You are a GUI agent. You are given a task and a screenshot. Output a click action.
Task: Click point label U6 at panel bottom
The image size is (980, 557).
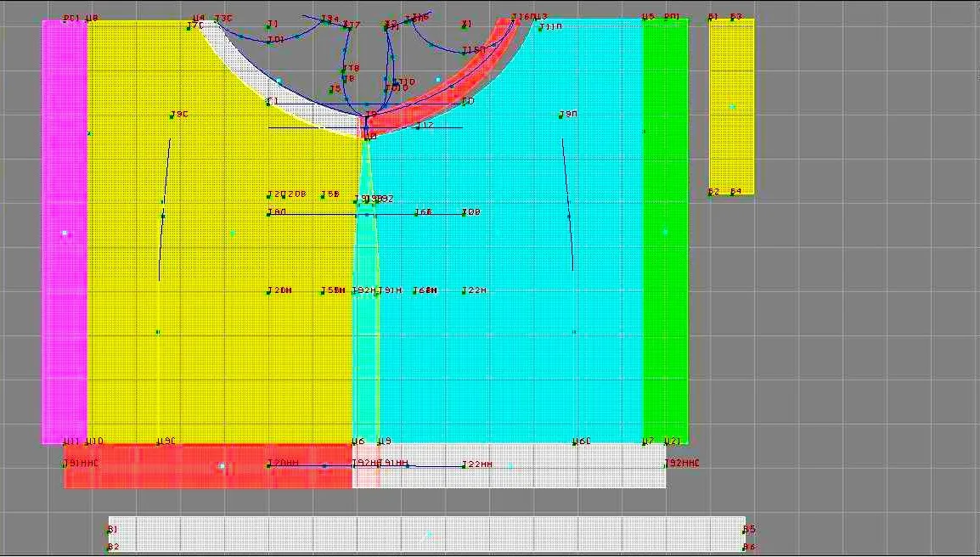[358, 442]
